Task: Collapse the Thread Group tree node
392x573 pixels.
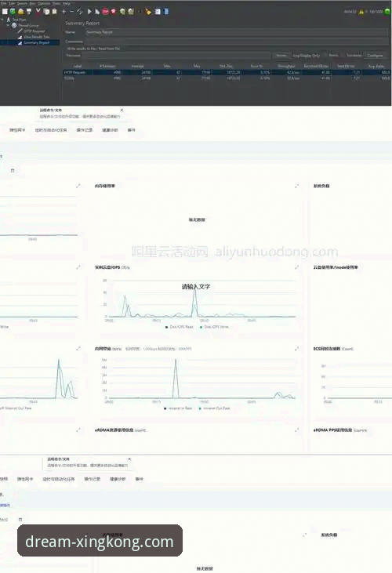Action: (8, 26)
